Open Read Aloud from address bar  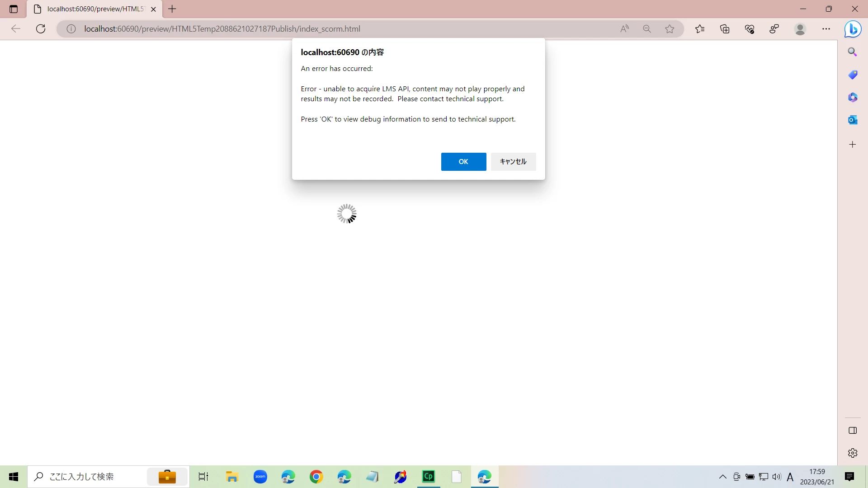(x=624, y=29)
